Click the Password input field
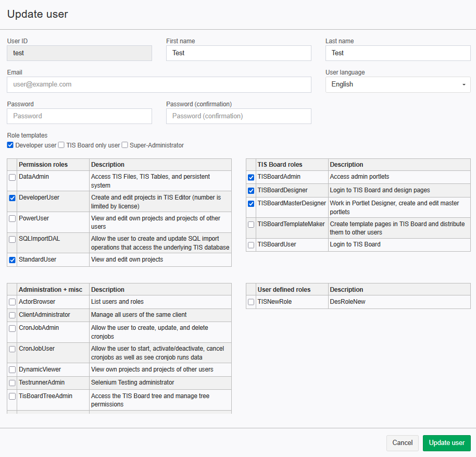This screenshot has height=457, width=476. point(80,116)
